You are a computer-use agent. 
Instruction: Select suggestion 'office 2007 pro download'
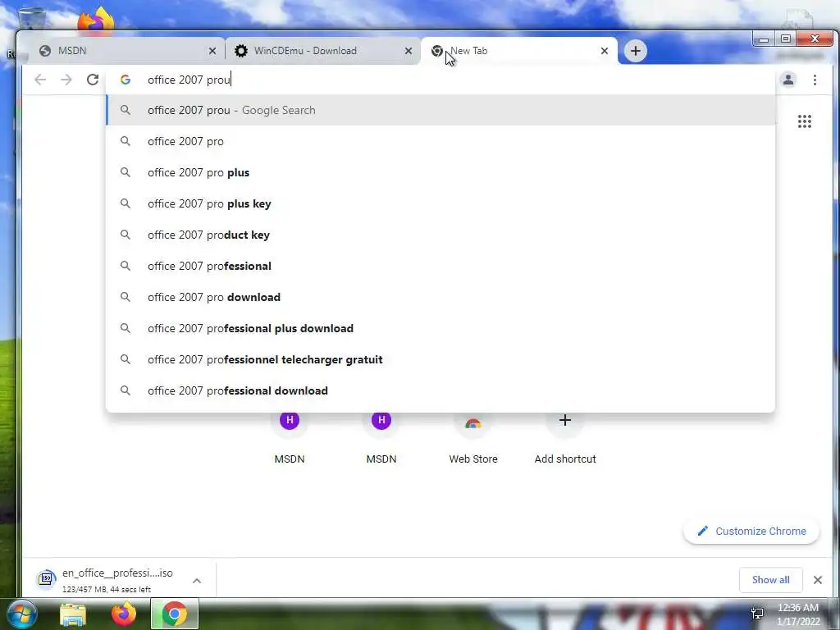pos(441,297)
